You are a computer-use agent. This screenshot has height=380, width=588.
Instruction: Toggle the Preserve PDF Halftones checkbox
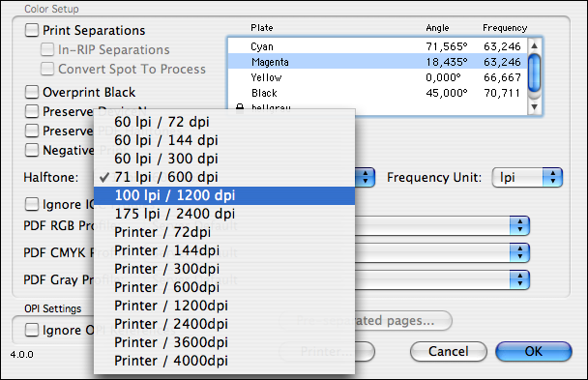32,131
